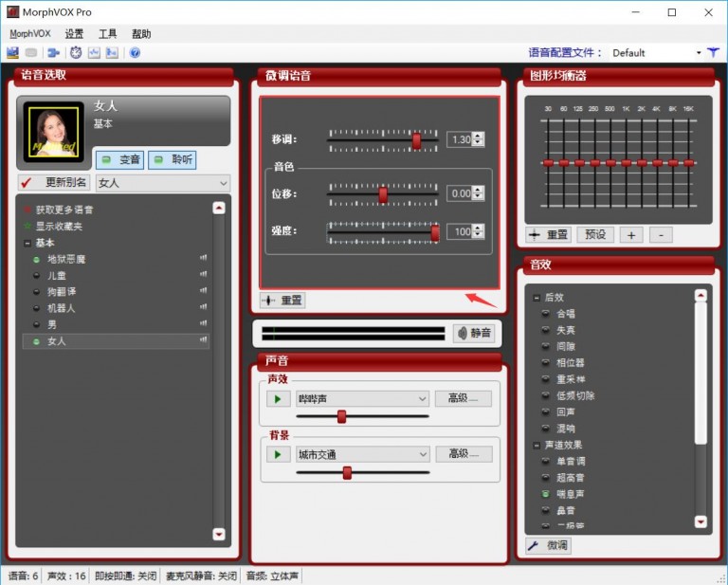Toggle the 聆听 listen button
The height and width of the screenshot is (585, 728).
(173, 159)
